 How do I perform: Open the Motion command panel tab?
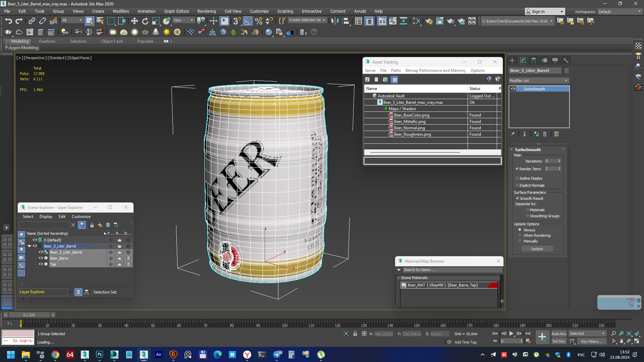(544, 60)
